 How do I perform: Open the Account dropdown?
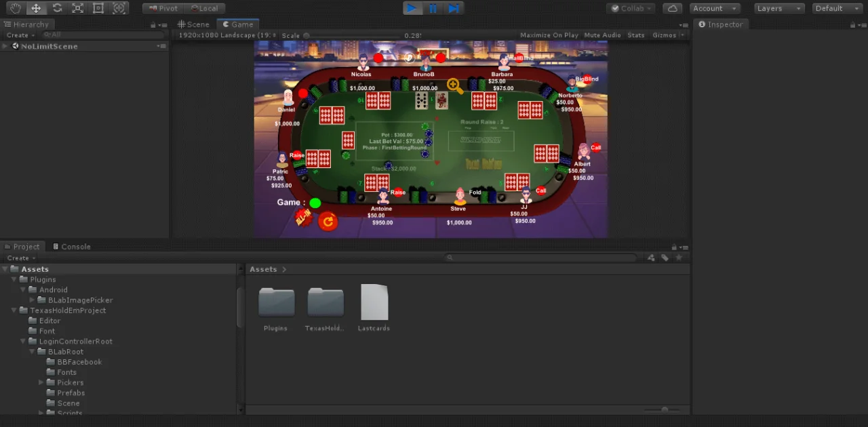coord(715,8)
